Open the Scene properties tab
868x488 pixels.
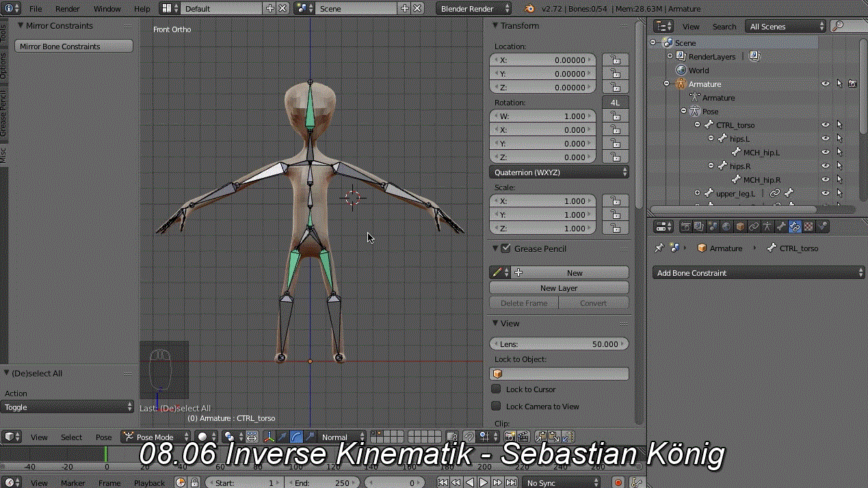coord(713,227)
